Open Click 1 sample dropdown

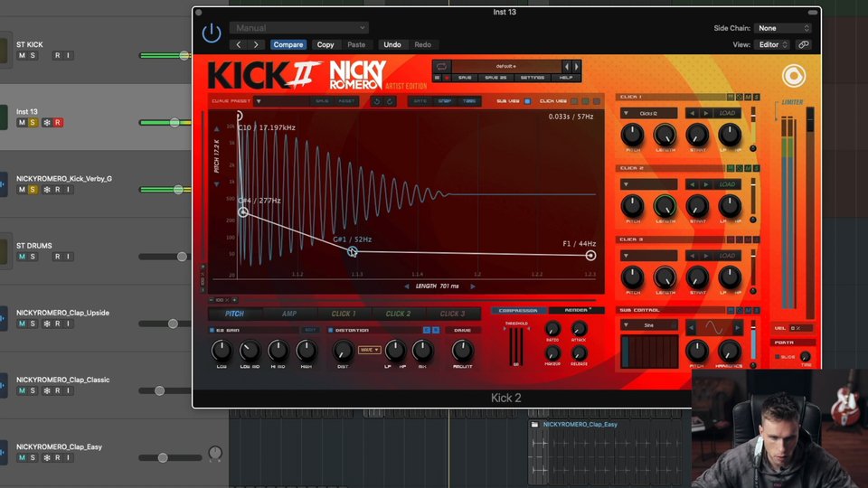pyautogui.click(x=648, y=114)
